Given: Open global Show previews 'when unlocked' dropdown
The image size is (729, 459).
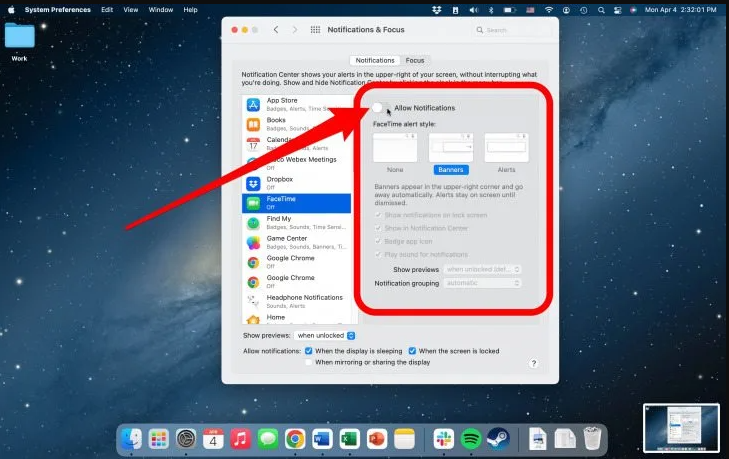Looking at the screenshot, I should 325,335.
